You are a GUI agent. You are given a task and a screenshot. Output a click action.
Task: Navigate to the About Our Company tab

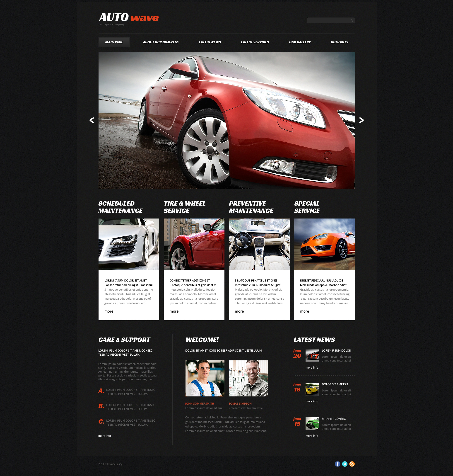point(161,42)
